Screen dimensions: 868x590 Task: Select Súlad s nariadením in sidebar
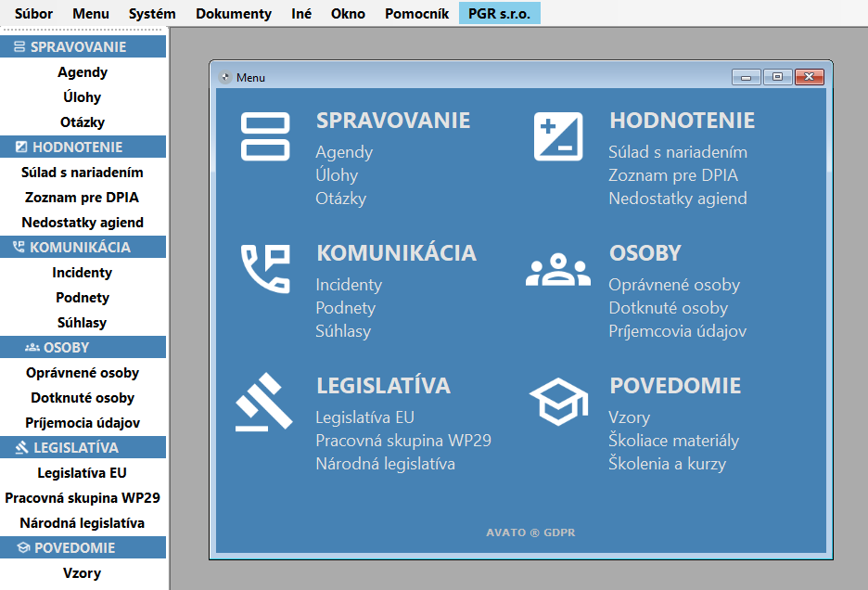(83, 173)
